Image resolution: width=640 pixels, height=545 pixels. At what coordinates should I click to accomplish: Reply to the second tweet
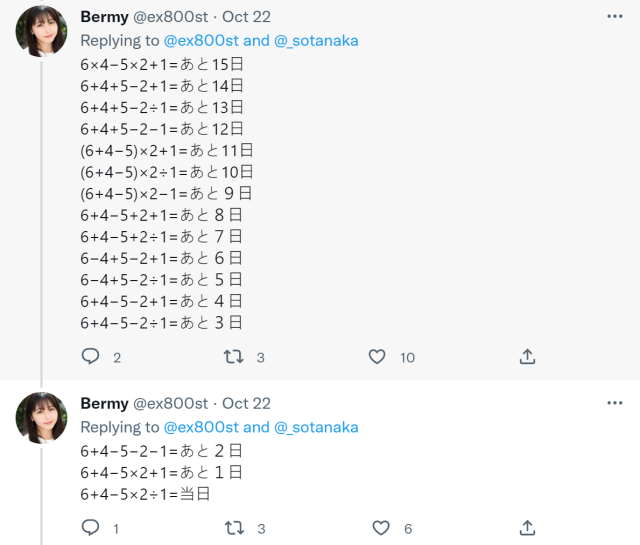[90, 527]
